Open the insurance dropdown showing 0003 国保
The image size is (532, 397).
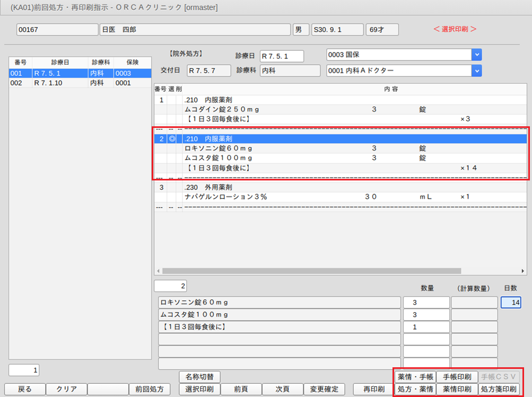476,55
